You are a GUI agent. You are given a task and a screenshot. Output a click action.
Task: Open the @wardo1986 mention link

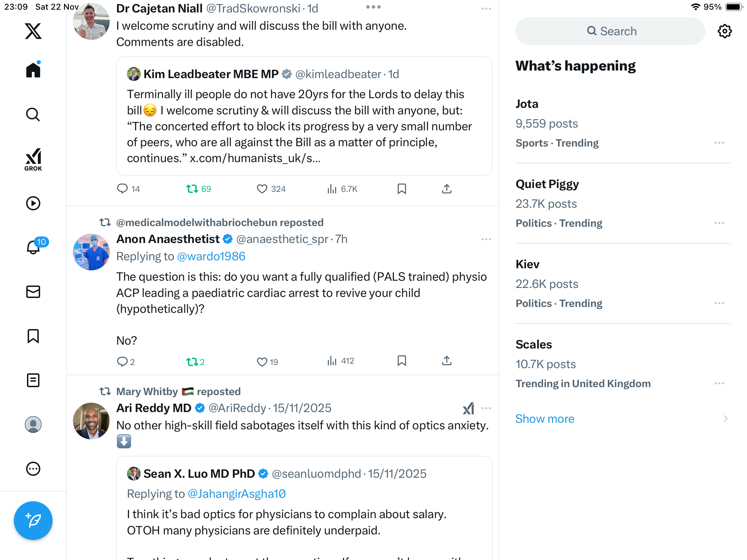pos(211,256)
